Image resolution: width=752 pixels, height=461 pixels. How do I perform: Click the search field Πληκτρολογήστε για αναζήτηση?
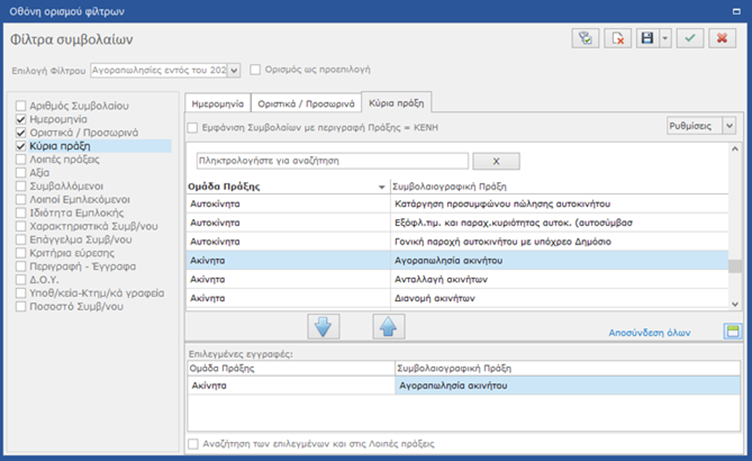coord(332,161)
